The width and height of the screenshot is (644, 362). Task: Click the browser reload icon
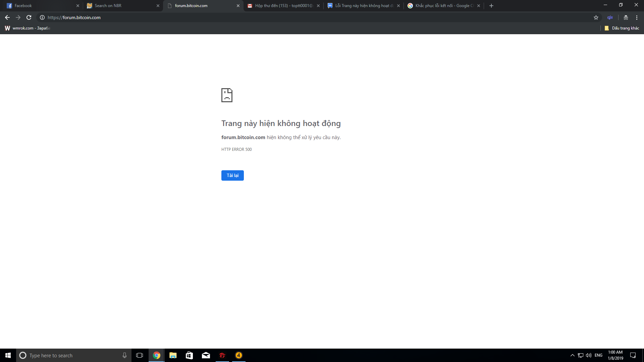pyautogui.click(x=29, y=17)
